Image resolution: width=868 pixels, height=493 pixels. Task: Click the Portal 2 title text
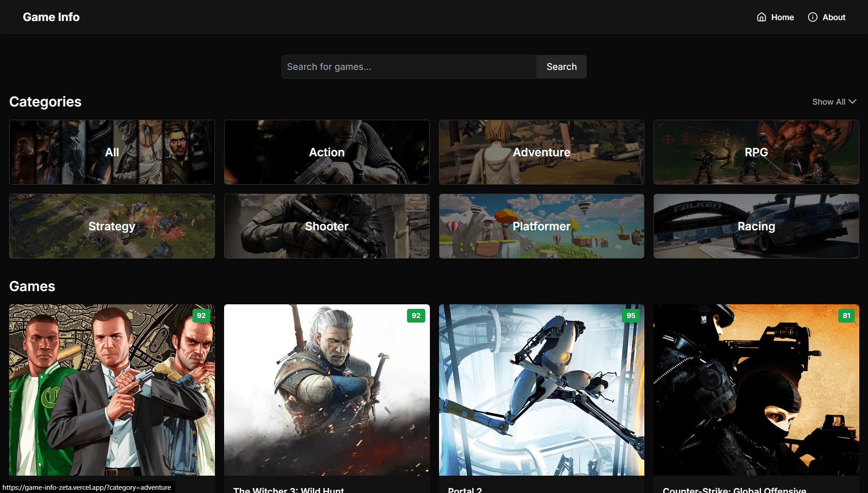point(465,490)
